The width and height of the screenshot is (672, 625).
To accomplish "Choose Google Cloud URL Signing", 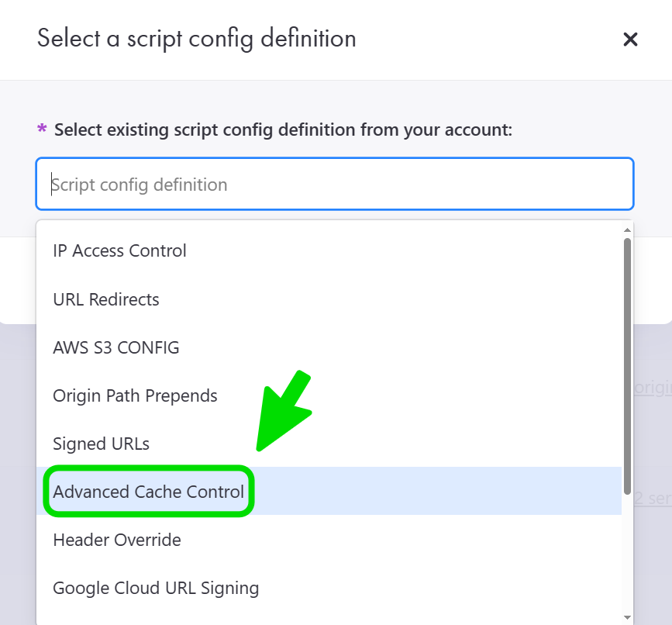I will pos(156,588).
